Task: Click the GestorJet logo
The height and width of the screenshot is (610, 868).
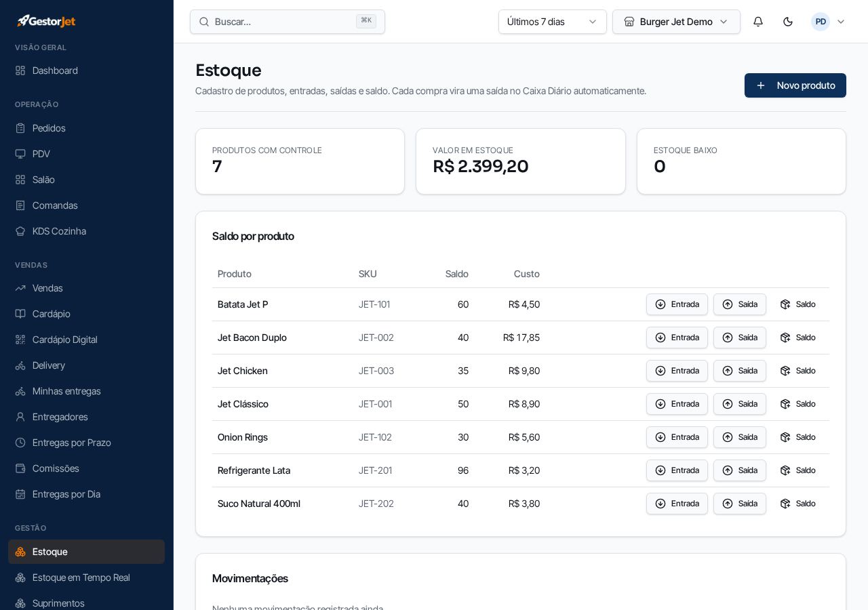Action: 46,21
